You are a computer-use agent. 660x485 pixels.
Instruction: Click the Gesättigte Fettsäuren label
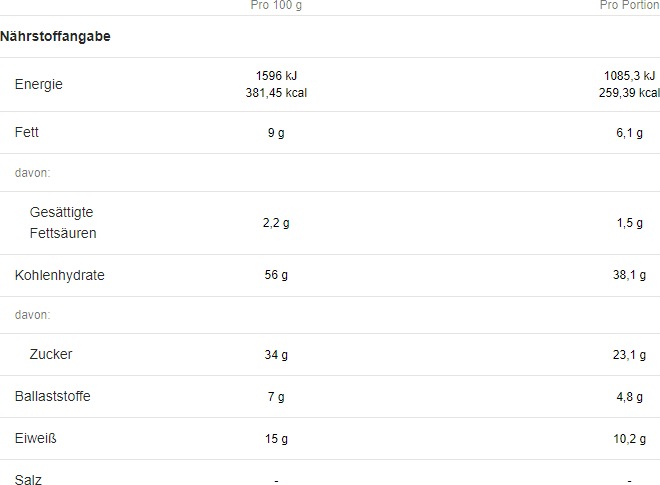63,223
